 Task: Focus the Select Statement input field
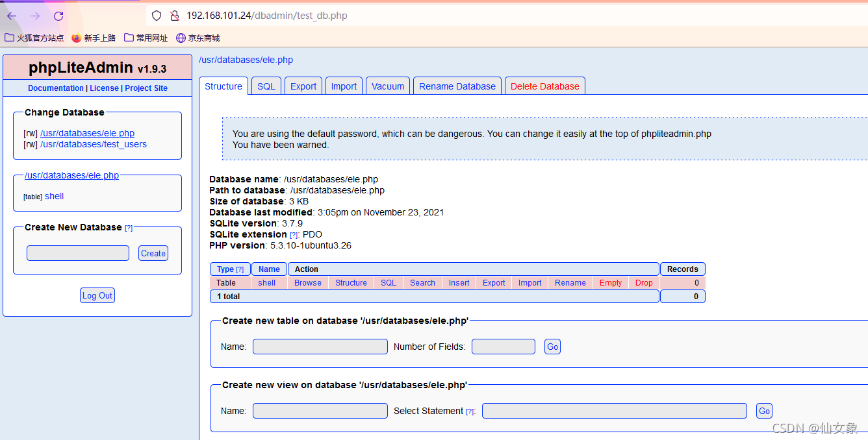pos(615,411)
